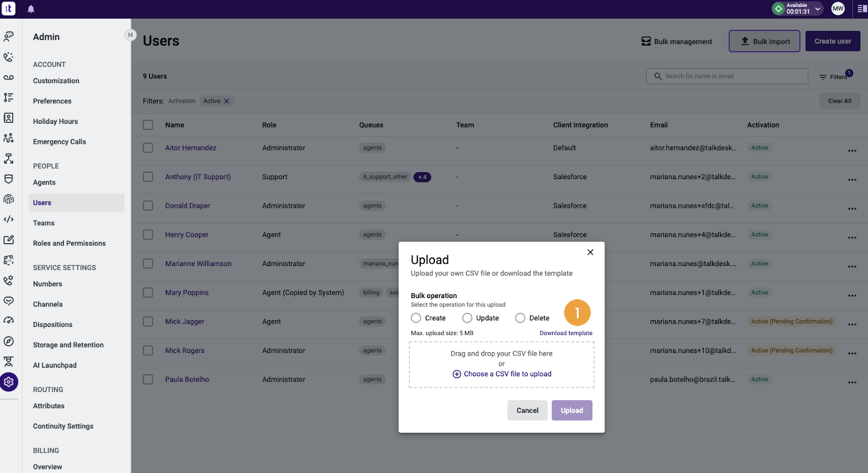Click the agents queue tag for Donald Draper
The width and height of the screenshot is (868, 473).
click(x=372, y=206)
